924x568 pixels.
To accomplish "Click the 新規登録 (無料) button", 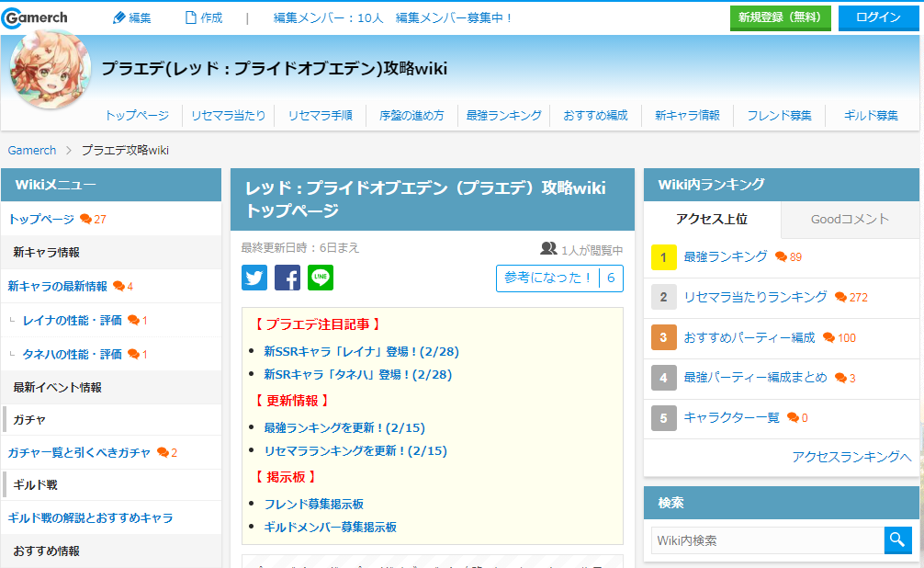I will 780,17.
